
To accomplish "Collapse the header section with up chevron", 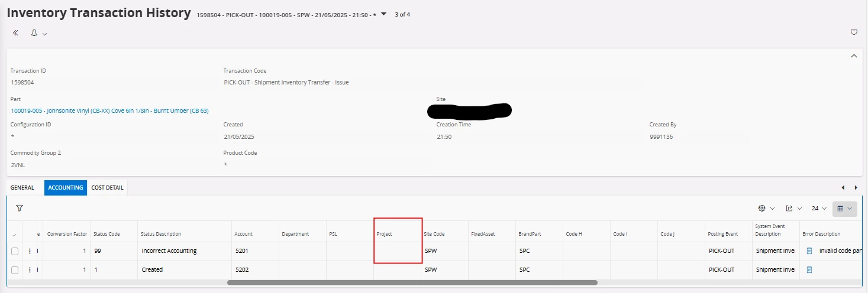I will point(854,56).
